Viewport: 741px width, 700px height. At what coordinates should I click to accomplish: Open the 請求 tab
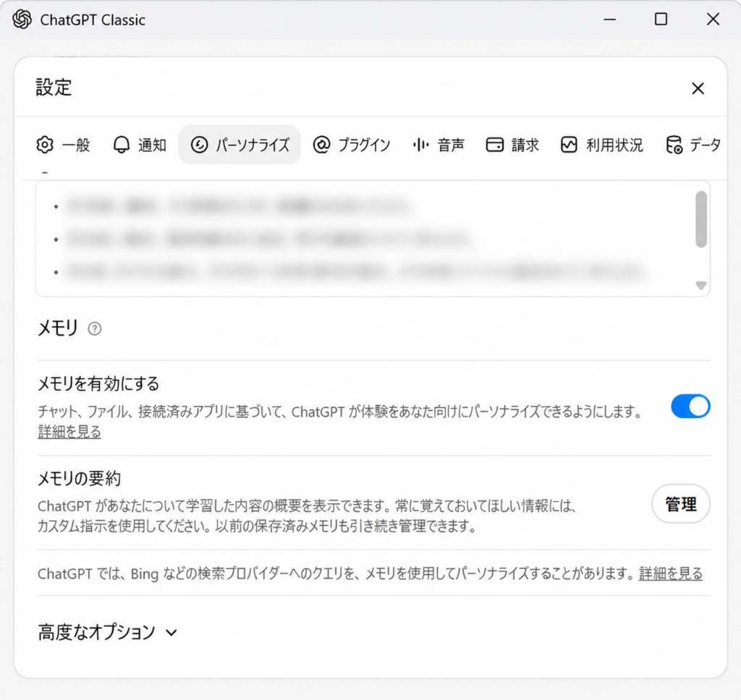(x=512, y=145)
